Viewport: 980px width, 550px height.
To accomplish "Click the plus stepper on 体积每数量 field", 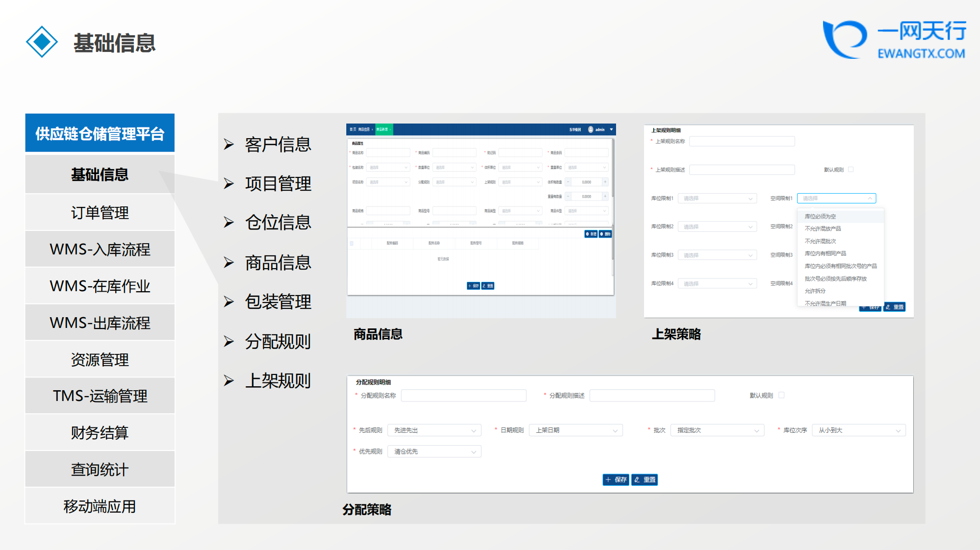I will (605, 182).
